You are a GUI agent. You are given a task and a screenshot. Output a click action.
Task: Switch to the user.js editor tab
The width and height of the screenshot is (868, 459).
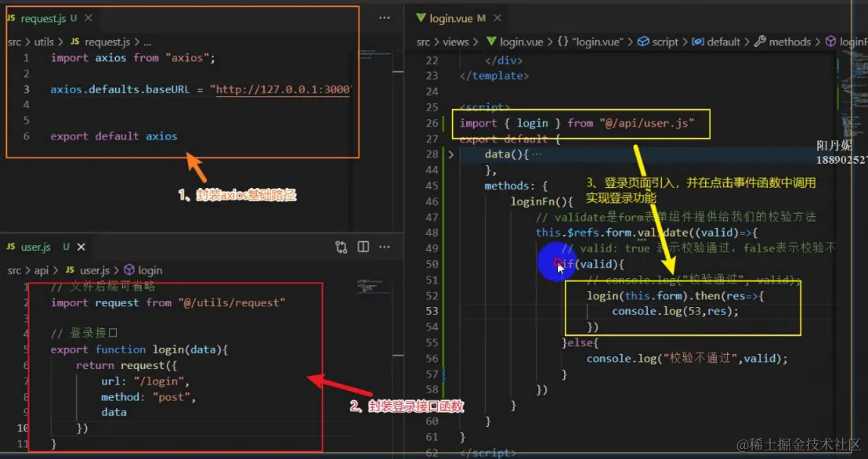pyautogui.click(x=36, y=247)
